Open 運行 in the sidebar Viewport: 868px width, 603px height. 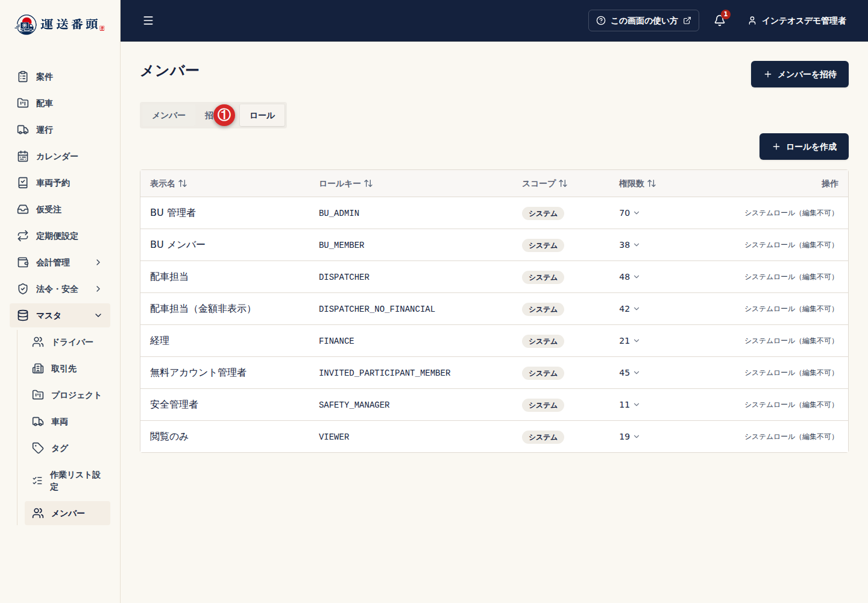(60, 130)
